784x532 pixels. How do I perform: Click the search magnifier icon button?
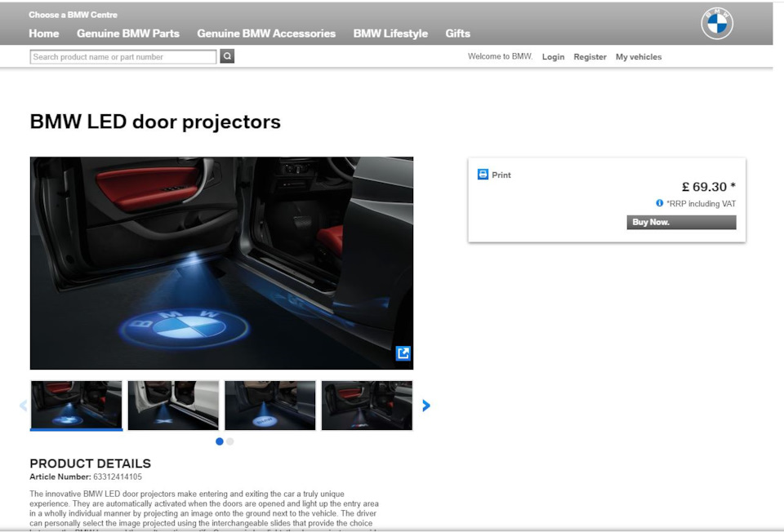(x=227, y=56)
